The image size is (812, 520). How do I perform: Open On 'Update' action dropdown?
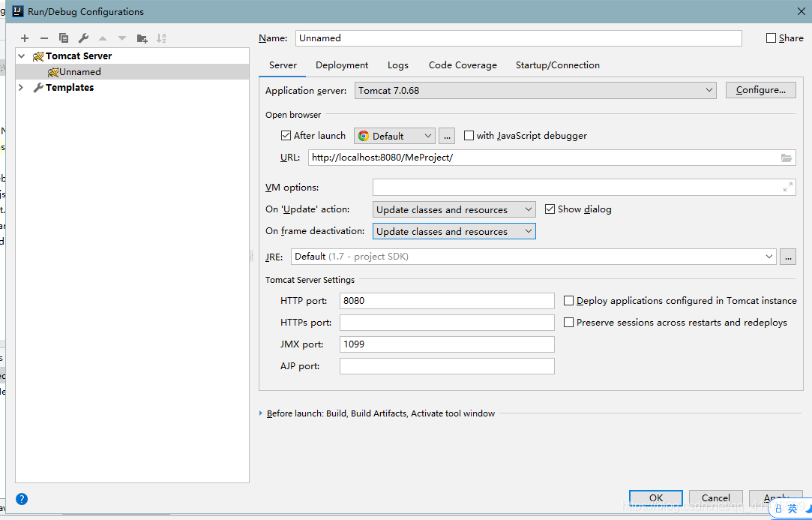[x=454, y=209]
